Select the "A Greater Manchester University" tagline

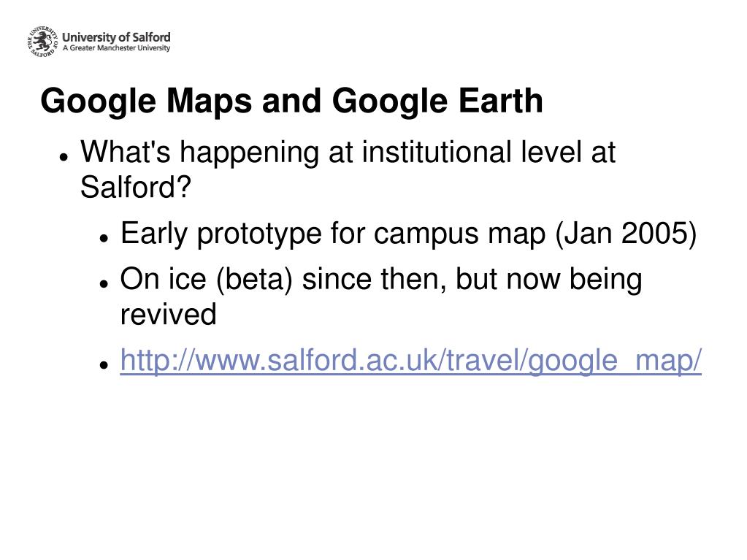click(116, 48)
